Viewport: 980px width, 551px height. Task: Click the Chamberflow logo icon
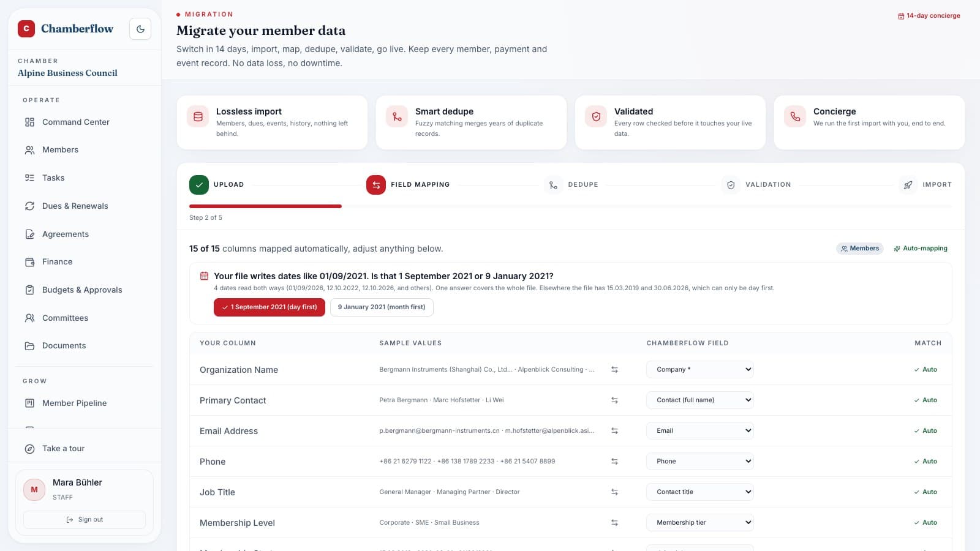(x=26, y=29)
